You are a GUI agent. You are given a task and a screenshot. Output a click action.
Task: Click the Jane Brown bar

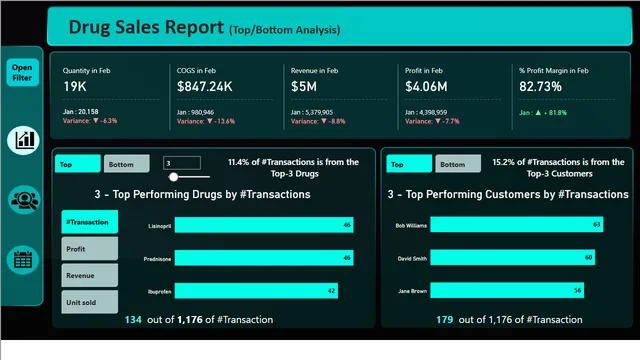(507, 290)
